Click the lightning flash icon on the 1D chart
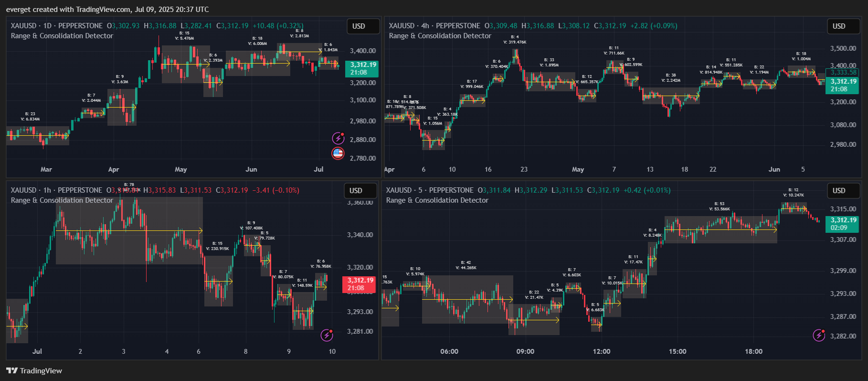Screen dimensions: 868x381 [338, 138]
